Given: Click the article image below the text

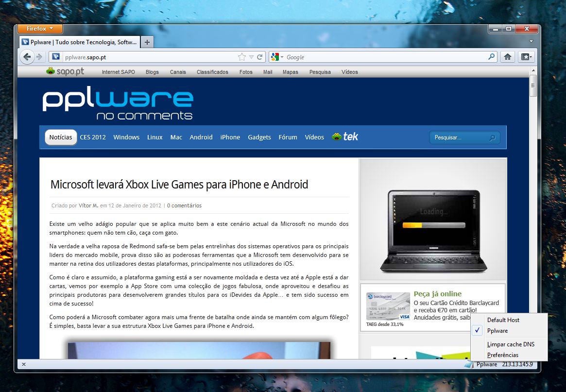Looking at the screenshot, I should tap(199, 351).
